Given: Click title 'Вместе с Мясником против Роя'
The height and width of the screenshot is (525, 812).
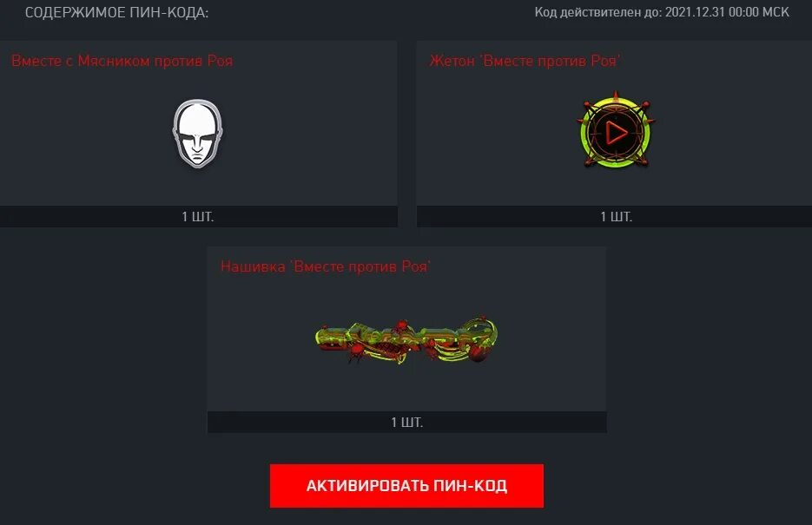Looking at the screenshot, I should (122, 61).
